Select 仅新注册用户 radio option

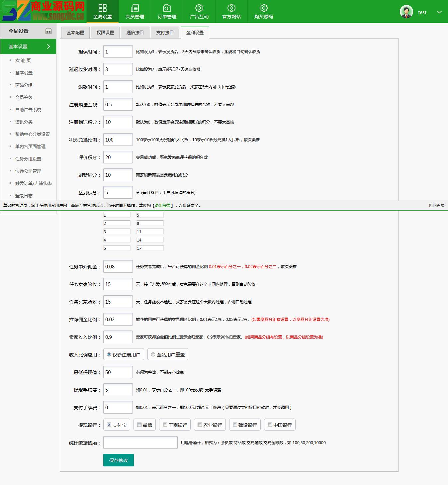109,354
